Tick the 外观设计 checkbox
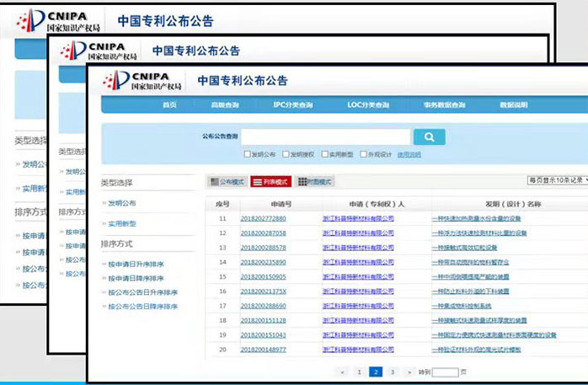588x385 pixels. (363, 155)
